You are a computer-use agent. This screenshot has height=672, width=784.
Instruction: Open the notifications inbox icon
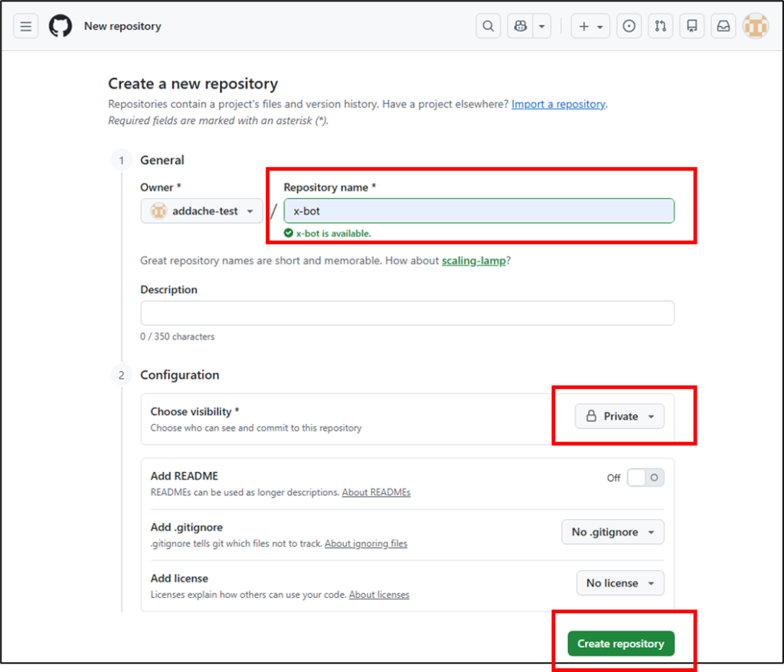(724, 26)
